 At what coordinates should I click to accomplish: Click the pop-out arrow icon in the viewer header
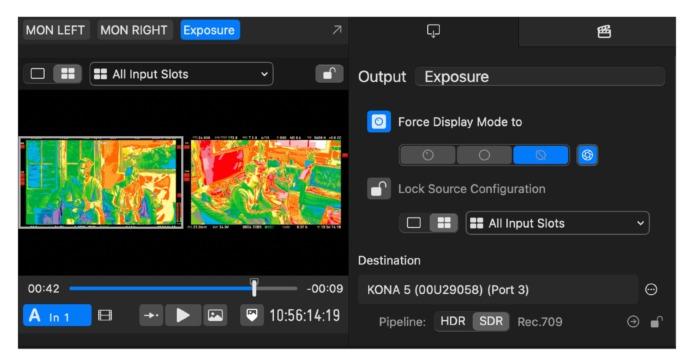(x=337, y=30)
